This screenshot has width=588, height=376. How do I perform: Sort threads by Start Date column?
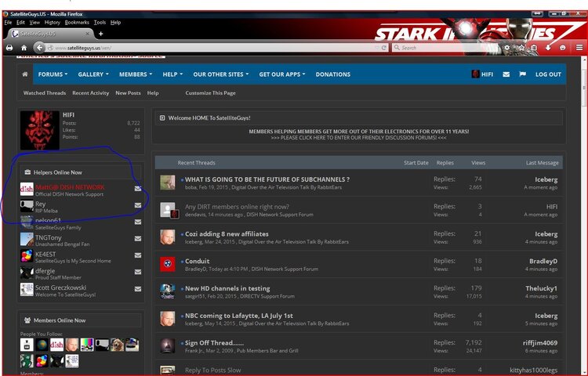tap(416, 162)
